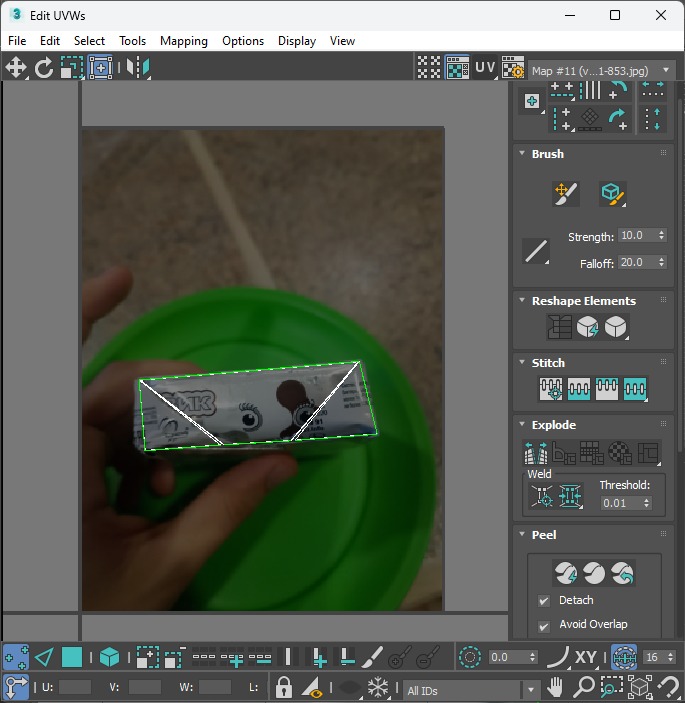This screenshot has height=703, width=685.
Task: Collapse the Explode rollout
Action: click(x=522, y=424)
